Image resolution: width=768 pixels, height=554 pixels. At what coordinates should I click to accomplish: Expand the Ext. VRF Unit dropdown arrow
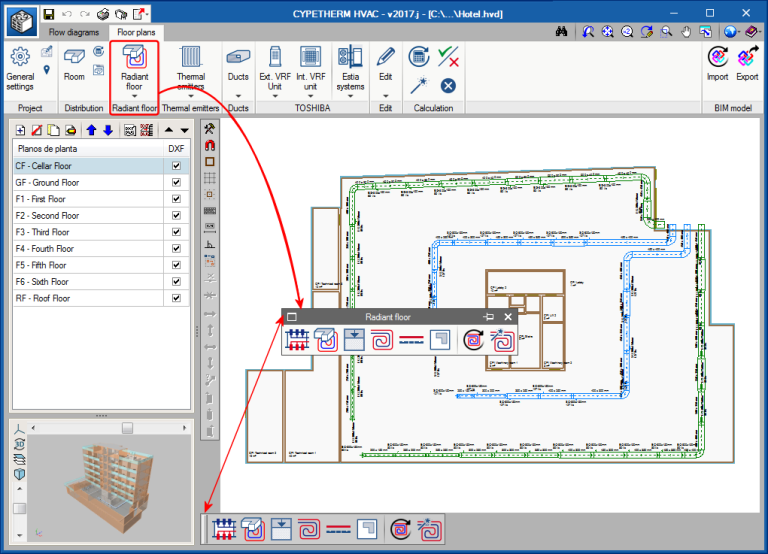[x=275, y=96]
